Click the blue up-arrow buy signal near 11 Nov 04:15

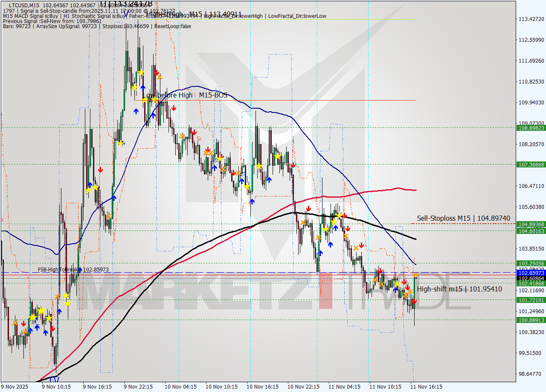pyautogui.click(x=331, y=244)
